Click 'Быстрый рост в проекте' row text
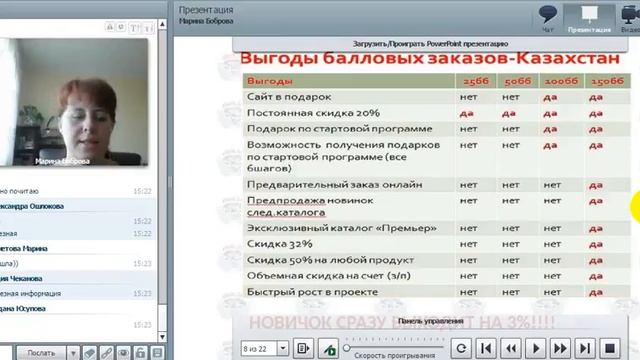 [x=312, y=292]
